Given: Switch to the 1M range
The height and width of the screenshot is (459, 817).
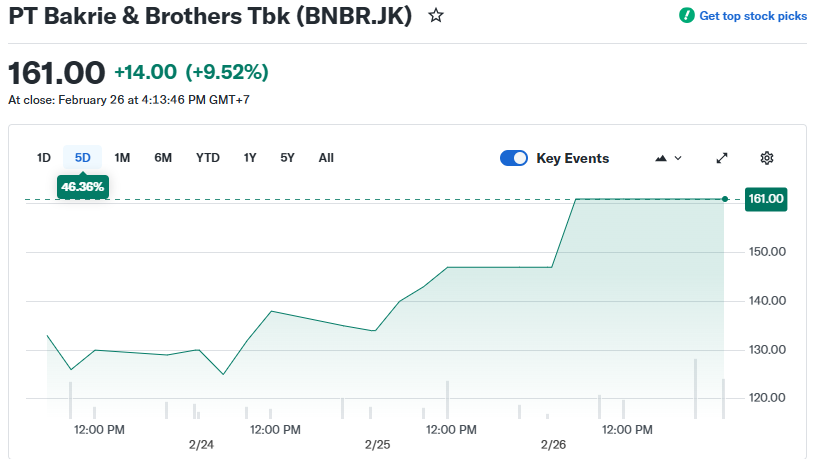Looking at the screenshot, I should point(122,158).
